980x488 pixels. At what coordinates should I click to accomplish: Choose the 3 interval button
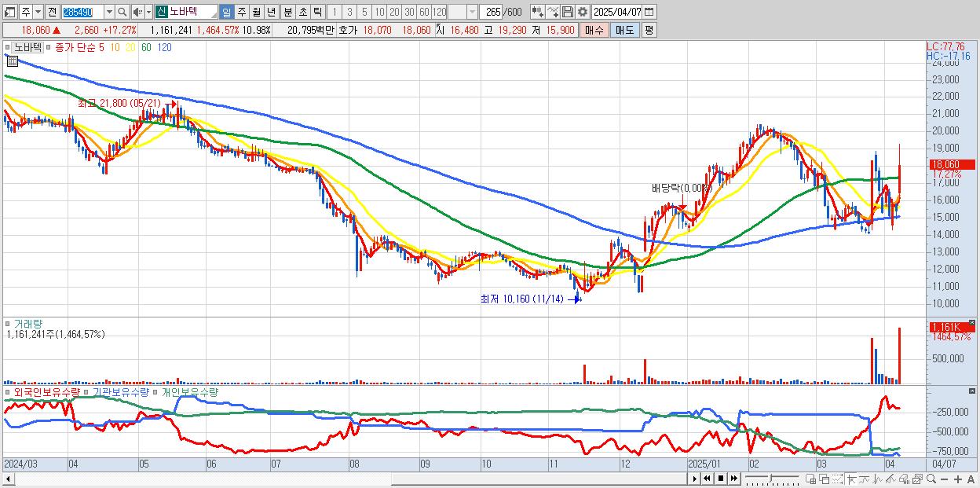349,13
